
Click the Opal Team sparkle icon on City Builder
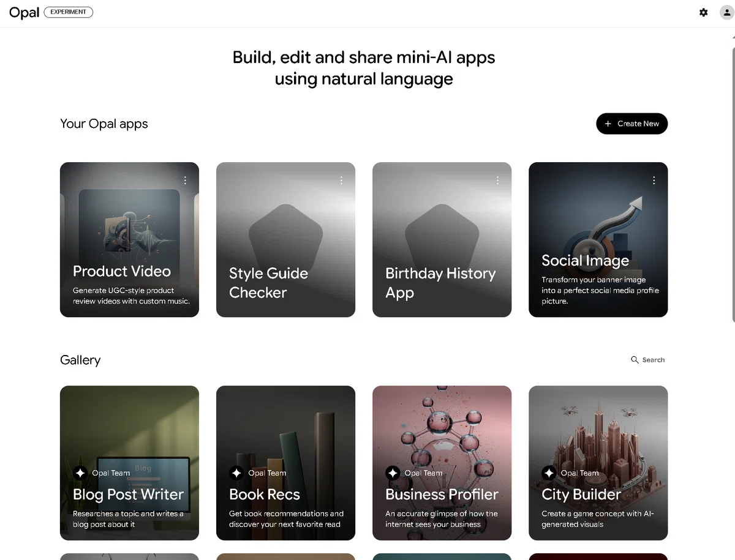click(549, 473)
